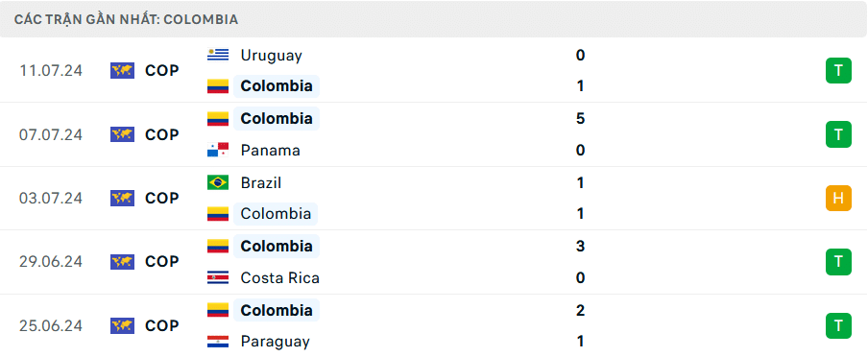868x357 pixels.
Task: Click the Brazil flag icon
Action: pos(218,182)
